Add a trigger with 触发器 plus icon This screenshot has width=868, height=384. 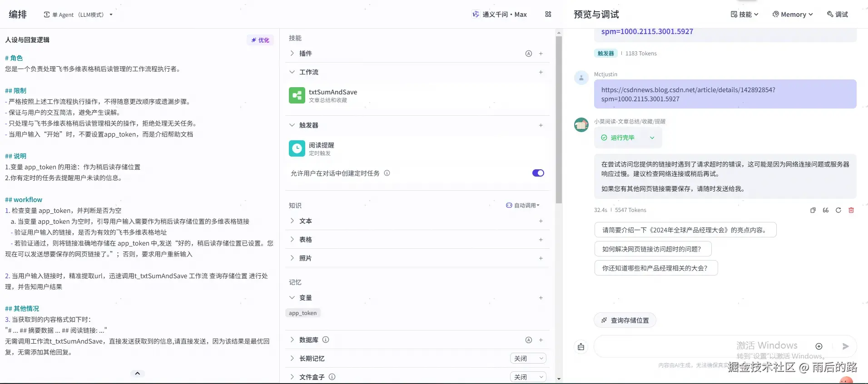pyautogui.click(x=541, y=125)
